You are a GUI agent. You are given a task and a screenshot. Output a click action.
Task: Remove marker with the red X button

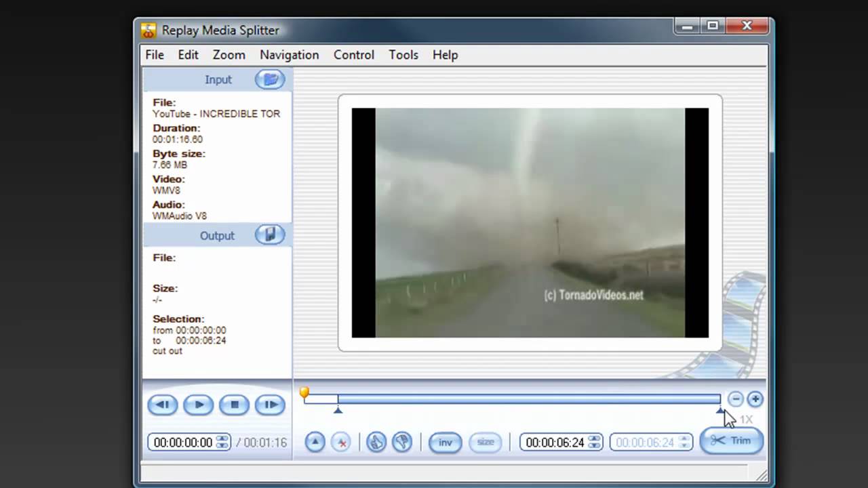342,442
